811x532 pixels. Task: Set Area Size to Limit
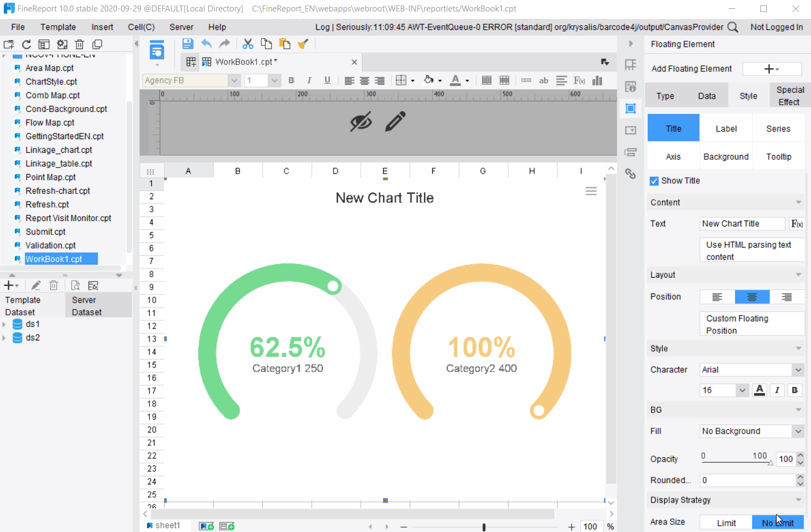tap(725, 522)
